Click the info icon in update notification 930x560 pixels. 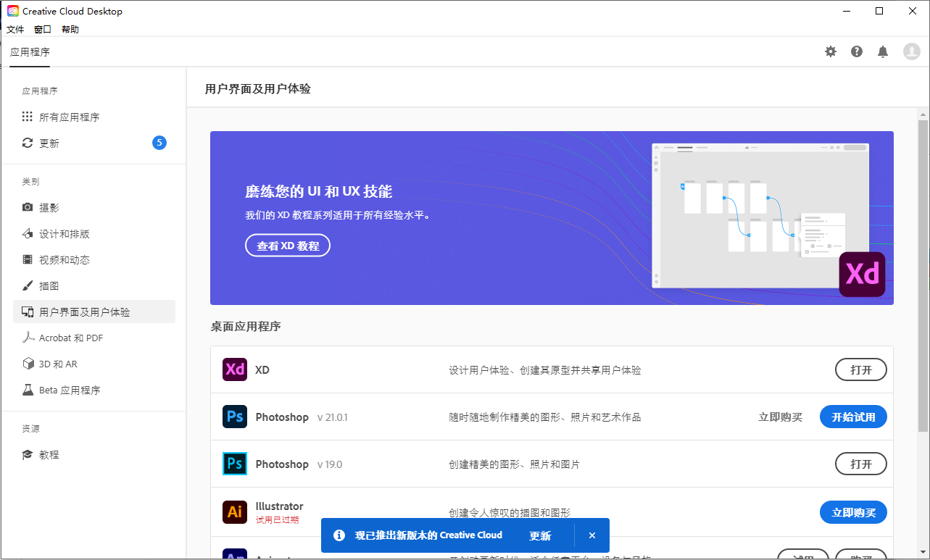coord(339,535)
